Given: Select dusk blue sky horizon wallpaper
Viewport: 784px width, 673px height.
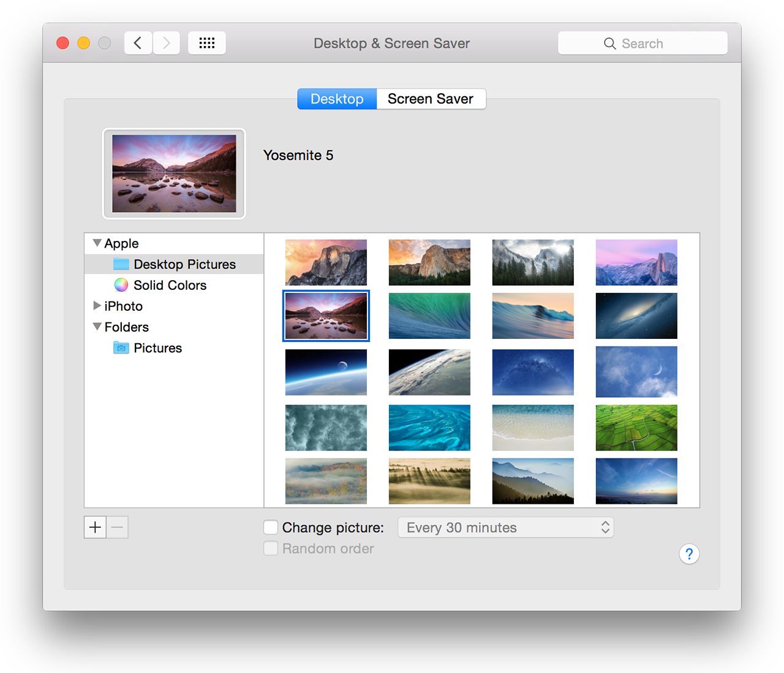Looking at the screenshot, I should (636, 481).
